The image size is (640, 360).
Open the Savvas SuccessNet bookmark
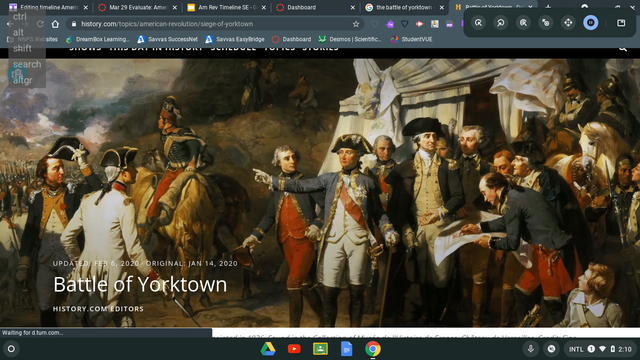167,39
